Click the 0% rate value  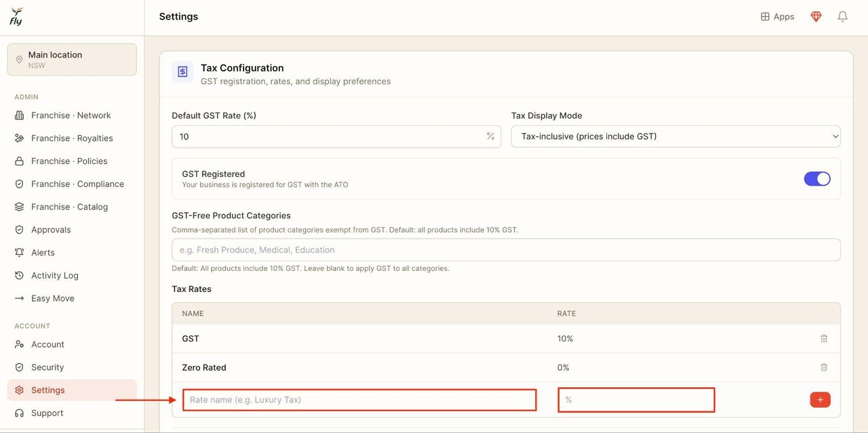coord(563,367)
